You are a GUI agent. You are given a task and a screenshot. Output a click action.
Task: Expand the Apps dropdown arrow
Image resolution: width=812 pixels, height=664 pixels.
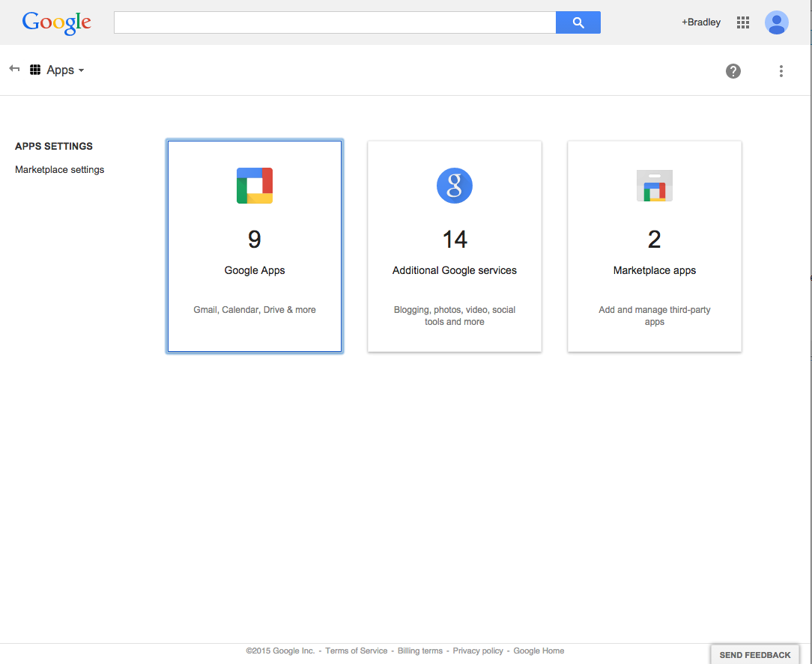pos(82,70)
